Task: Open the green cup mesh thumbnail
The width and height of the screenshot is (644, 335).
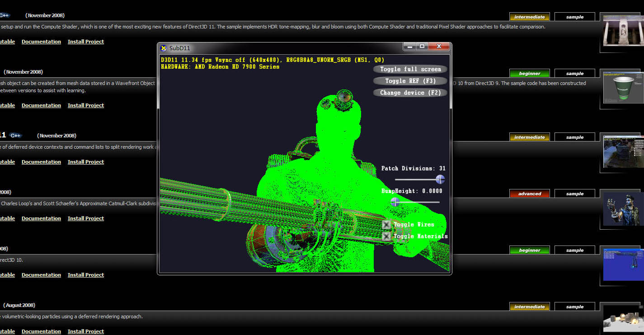Action: click(623, 86)
